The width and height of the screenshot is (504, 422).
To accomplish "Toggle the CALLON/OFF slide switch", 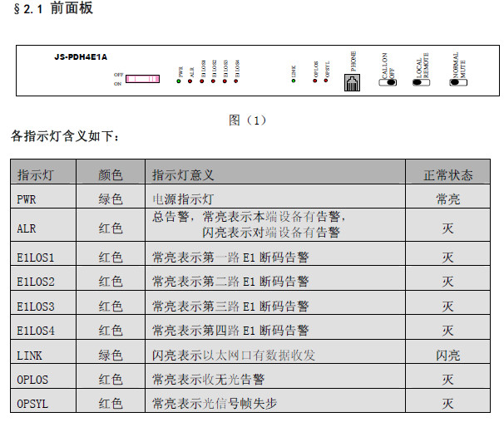I will [x=388, y=82].
